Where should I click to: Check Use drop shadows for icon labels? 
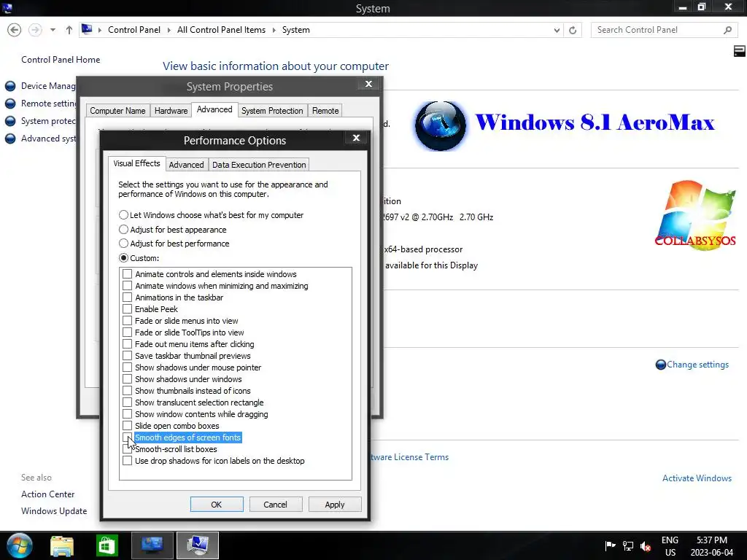point(127,461)
